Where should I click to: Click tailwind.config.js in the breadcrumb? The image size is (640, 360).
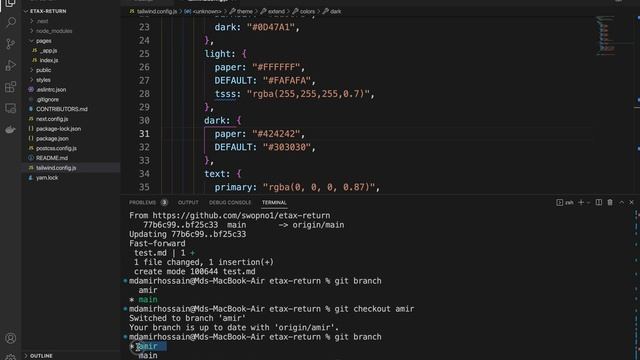pos(157,11)
